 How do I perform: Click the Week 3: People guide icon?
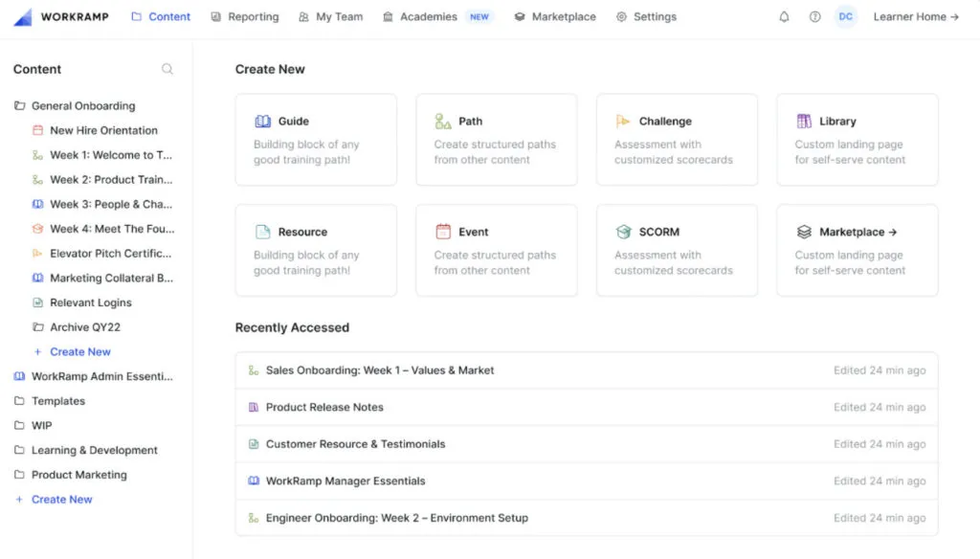click(x=37, y=204)
